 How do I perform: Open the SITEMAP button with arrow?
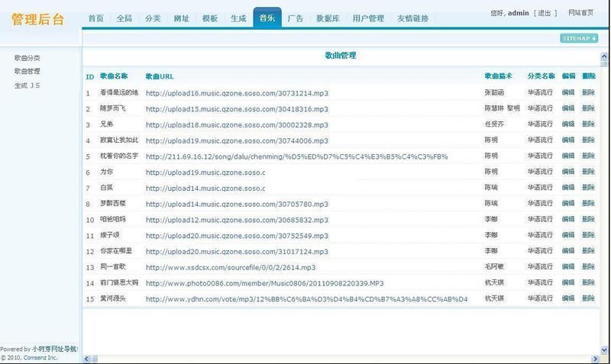pyautogui.click(x=579, y=38)
